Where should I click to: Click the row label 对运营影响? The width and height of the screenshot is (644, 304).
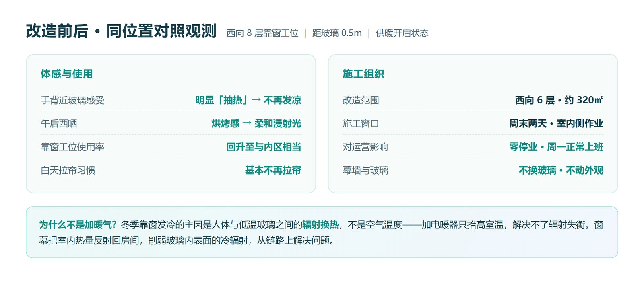[x=365, y=147]
